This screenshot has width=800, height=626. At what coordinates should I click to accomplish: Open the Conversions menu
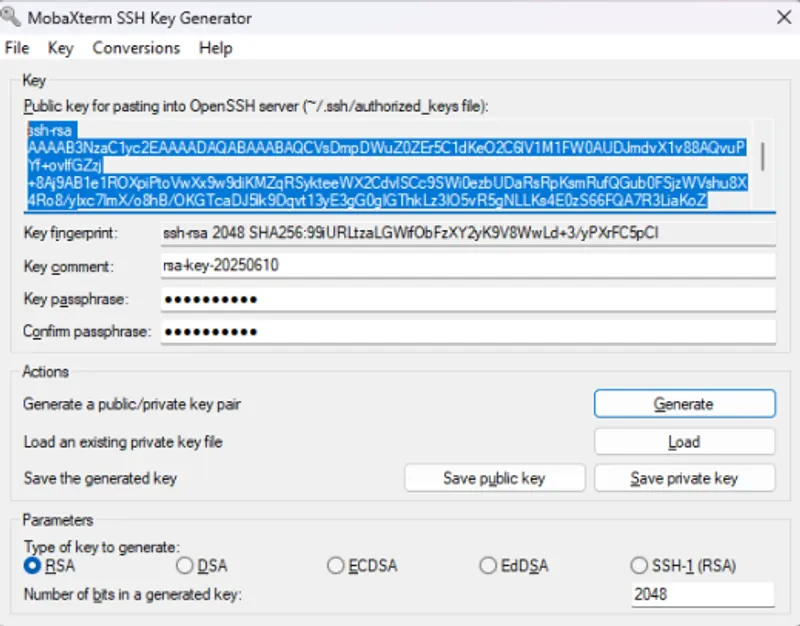point(135,47)
